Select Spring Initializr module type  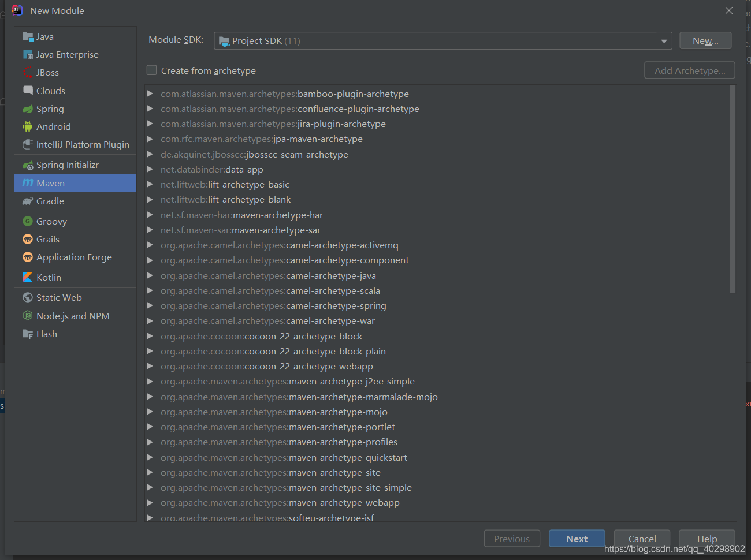pyautogui.click(x=76, y=165)
